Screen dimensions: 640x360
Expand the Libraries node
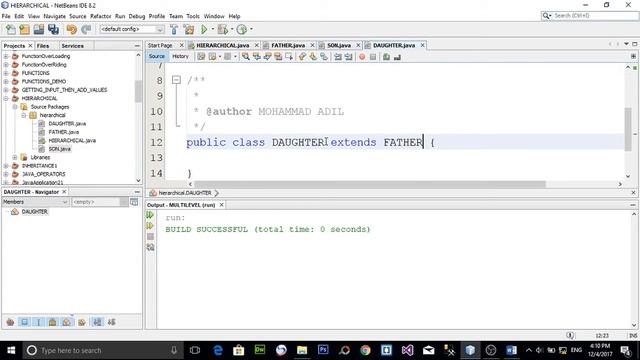tap(15, 157)
